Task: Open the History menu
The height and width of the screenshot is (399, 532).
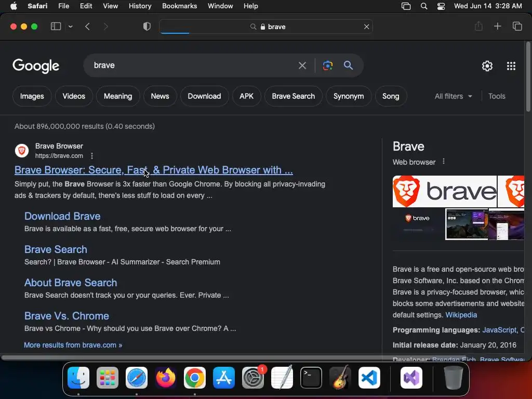Action: click(x=140, y=6)
